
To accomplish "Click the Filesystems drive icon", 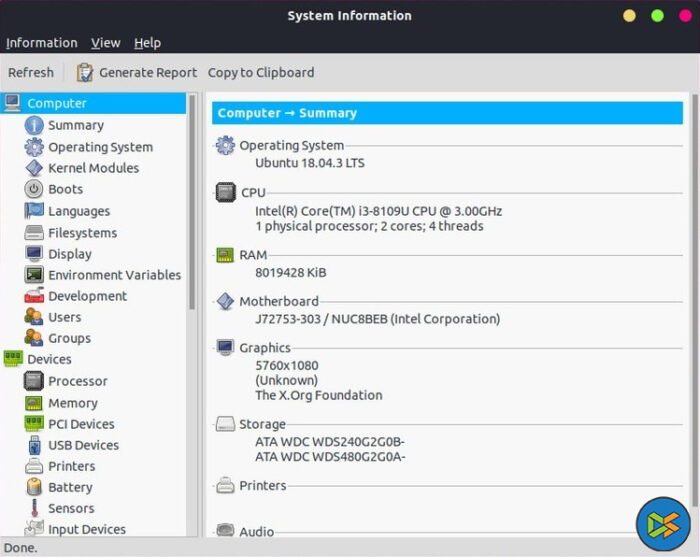I will tap(34, 233).
